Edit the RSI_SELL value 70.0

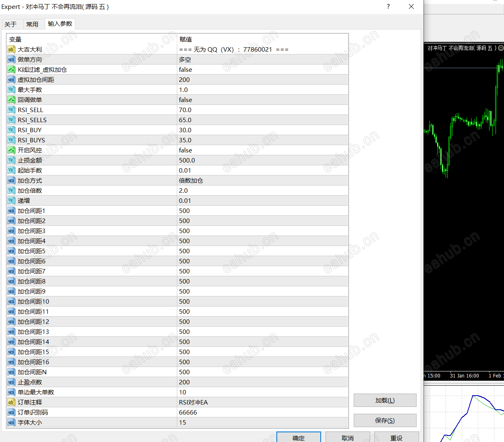[x=263, y=110]
